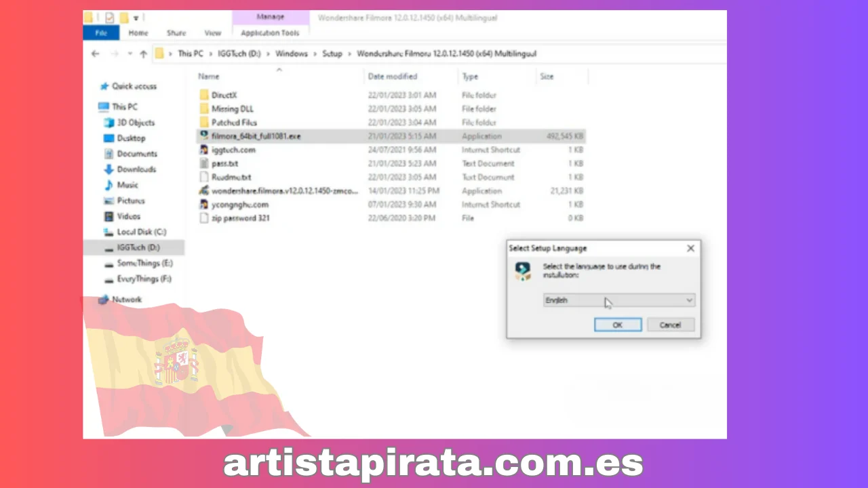Go to the Desktop sidebar entry
Image resolution: width=868 pixels, height=488 pixels.
pos(124,138)
